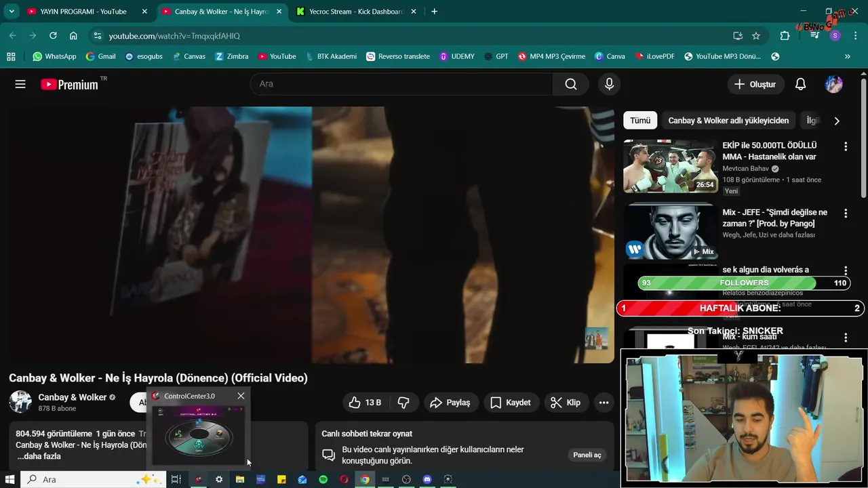Click Canbay & Wolker channel avatar
The height and width of the screenshot is (488, 868).
pyautogui.click(x=20, y=402)
